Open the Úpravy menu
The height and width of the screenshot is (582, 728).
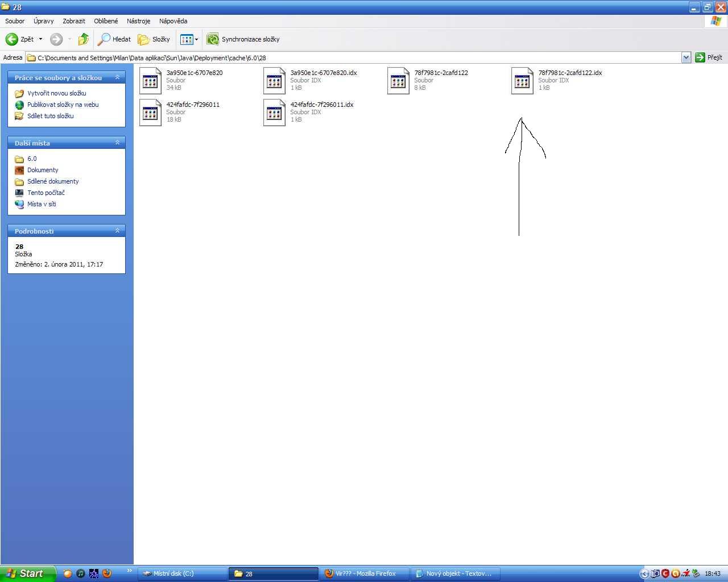point(44,21)
